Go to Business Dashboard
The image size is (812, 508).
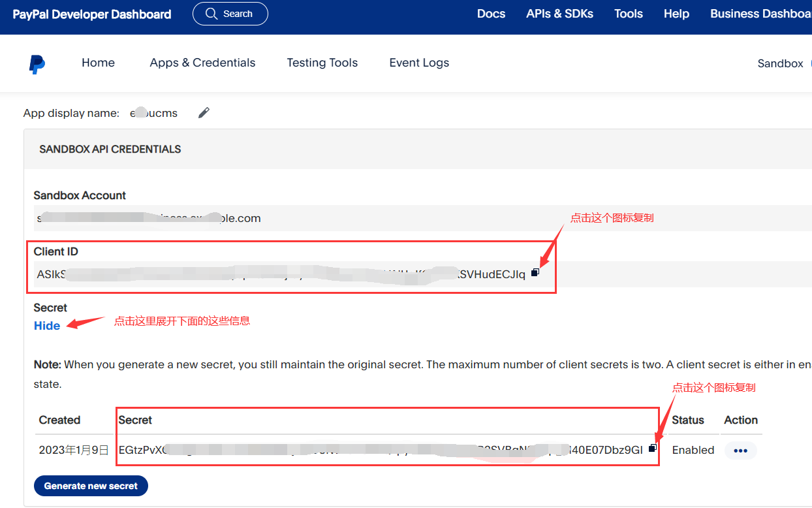coord(761,14)
